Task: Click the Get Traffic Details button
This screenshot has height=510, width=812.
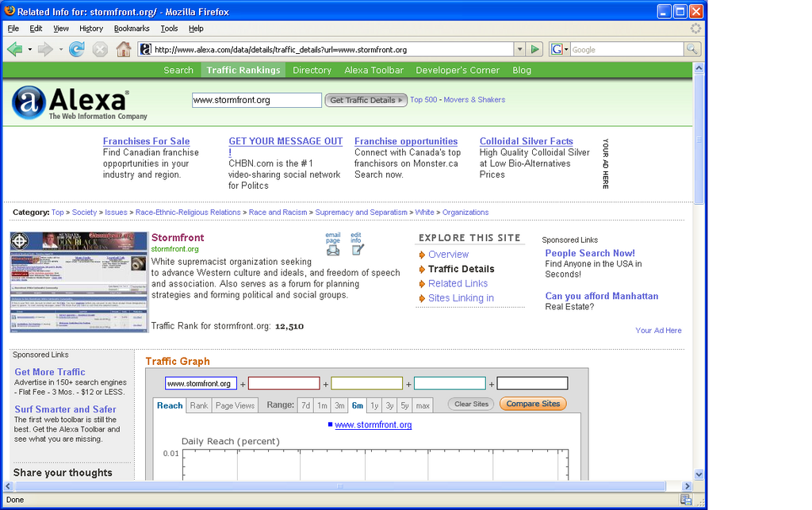Action: pos(366,100)
